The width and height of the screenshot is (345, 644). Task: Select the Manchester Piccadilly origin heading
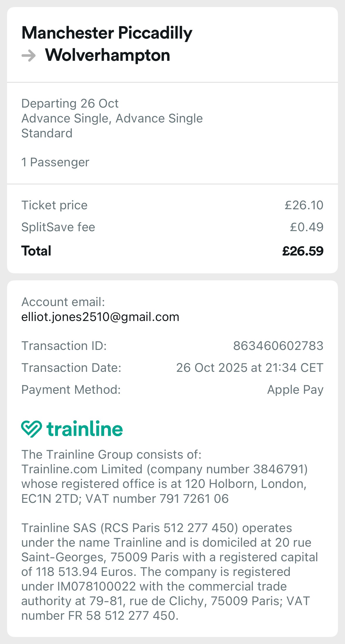(x=107, y=32)
